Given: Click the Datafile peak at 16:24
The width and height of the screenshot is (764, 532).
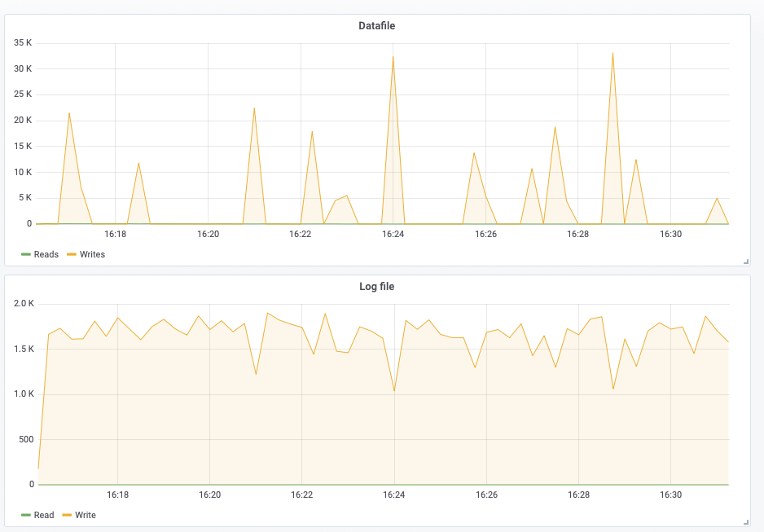Looking at the screenshot, I should [393, 57].
